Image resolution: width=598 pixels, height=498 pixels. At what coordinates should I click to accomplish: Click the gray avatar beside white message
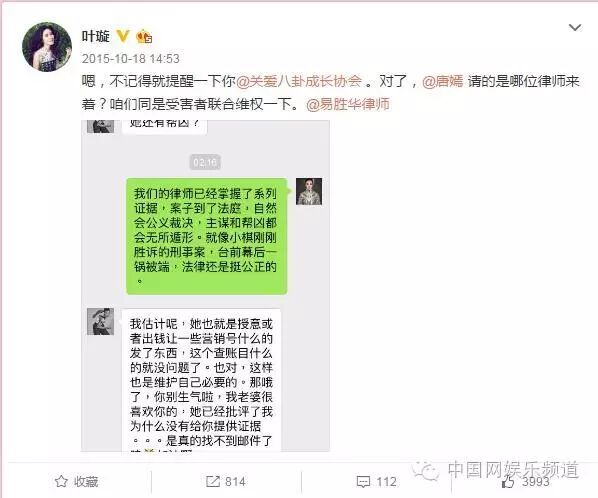click(x=100, y=321)
